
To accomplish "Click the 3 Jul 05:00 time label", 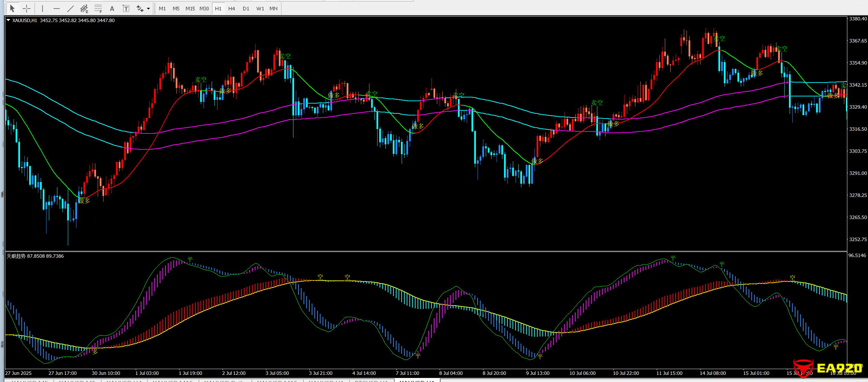I will [x=277, y=373].
